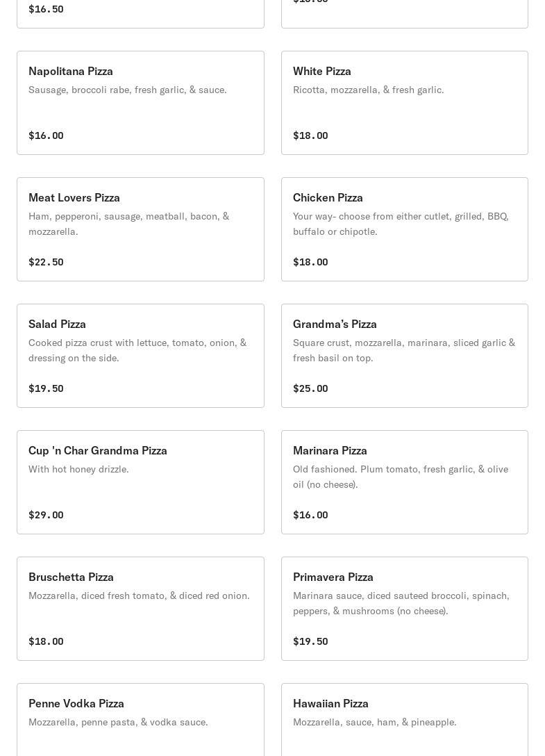
Task: Select the Salad Pizza item
Action: click(x=140, y=356)
